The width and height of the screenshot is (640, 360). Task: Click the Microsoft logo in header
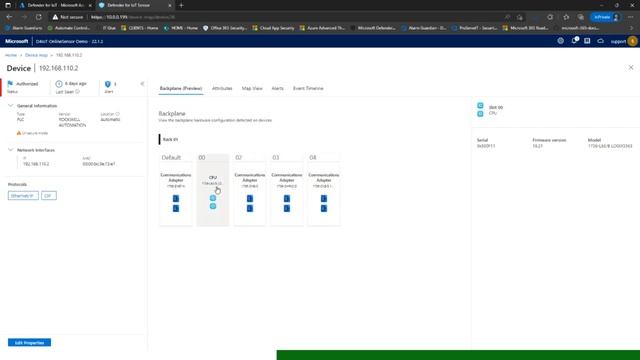coord(17,41)
